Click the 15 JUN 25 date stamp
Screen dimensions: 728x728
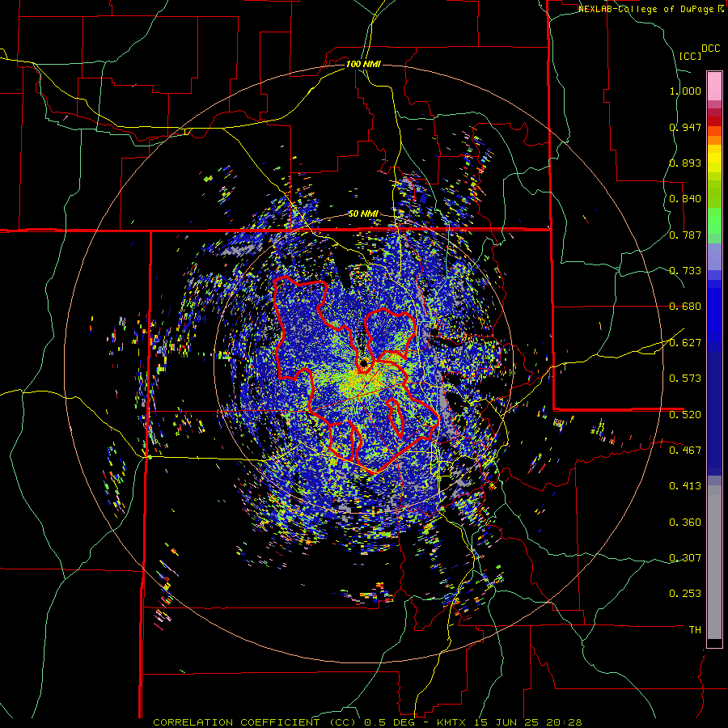tap(507, 722)
